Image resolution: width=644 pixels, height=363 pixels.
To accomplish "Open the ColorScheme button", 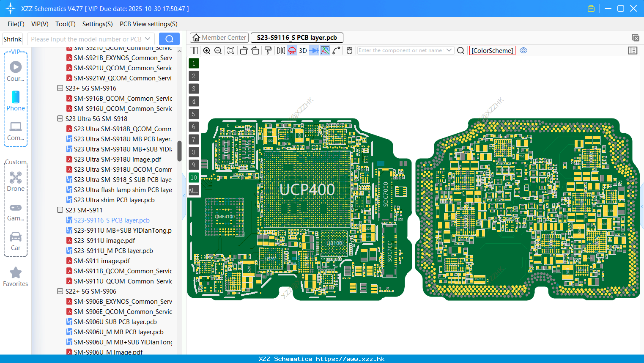I will pyautogui.click(x=492, y=50).
